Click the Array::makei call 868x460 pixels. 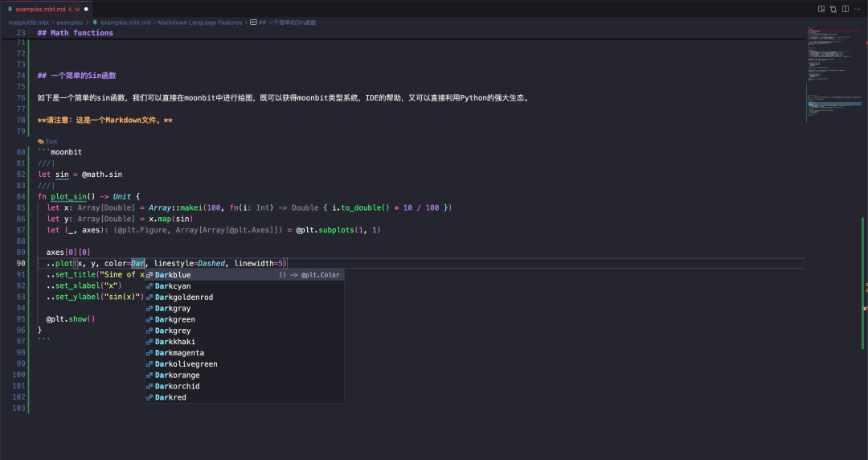point(175,207)
